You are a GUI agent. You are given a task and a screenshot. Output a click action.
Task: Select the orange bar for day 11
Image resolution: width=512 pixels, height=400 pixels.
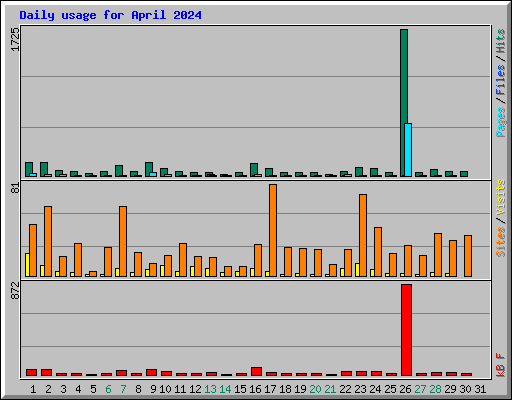[x=183, y=260]
